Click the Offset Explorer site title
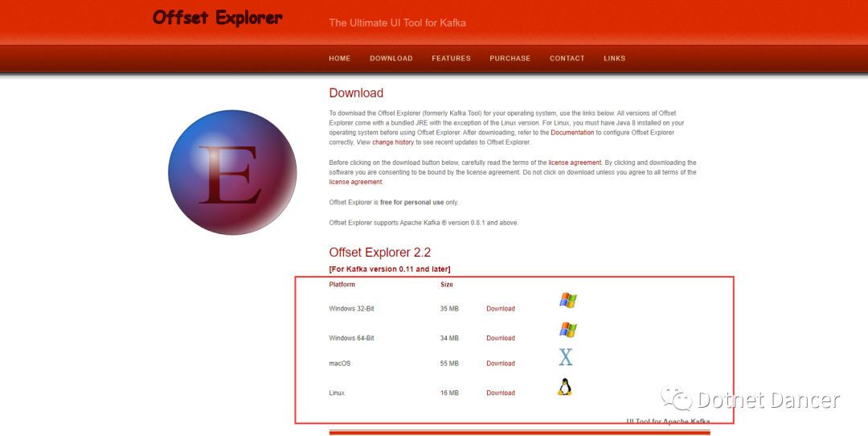Screen dimensions: 868x436 point(218,18)
